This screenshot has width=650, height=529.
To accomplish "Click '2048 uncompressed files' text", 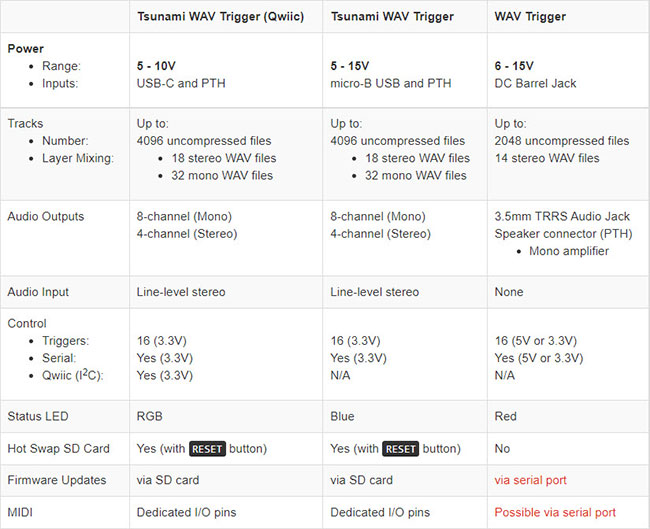I will tap(562, 141).
